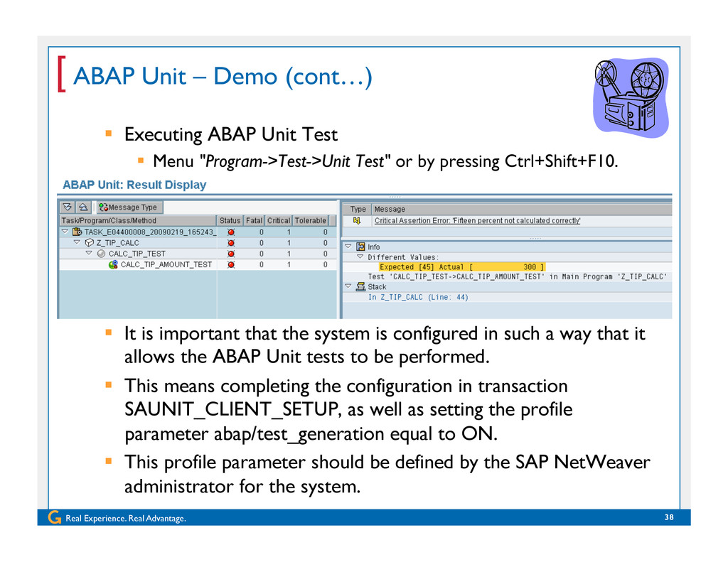The height and width of the screenshot is (562, 728).
Task: Click the highlighted 'Expected [45] Actual' line
Action: click(462, 267)
